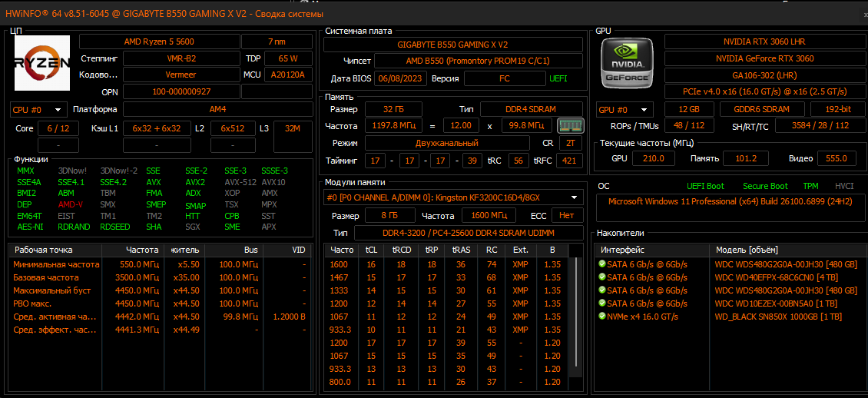Select the Vermeer codename field
Image resolution: width=868 pixels, height=398 pixels.
tap(181, 75)
